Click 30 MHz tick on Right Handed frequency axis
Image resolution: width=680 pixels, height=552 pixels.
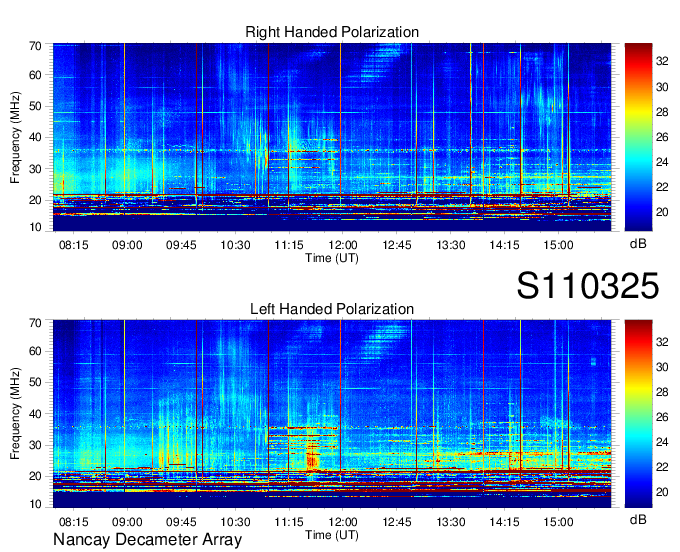(x=35, y=169)
